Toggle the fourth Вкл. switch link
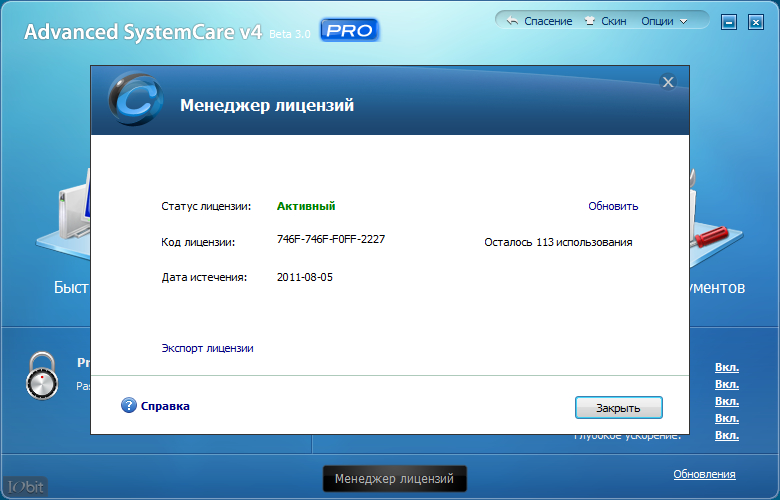This screenshot has height=500, width=780. pos(726,418)
